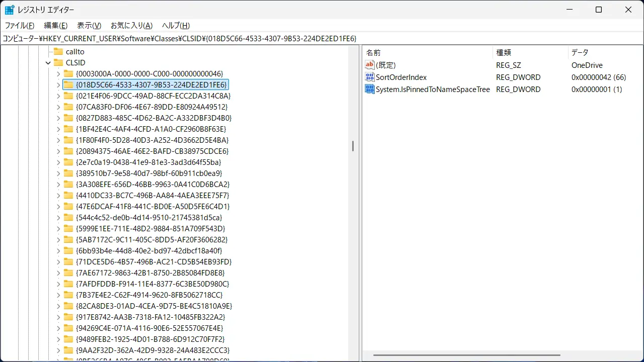Screen dimensions: 644x362
Task: Expand the {07CA83F0-DF06-4E67-89DD-E80924A49512} key
Action: point(59,107)
